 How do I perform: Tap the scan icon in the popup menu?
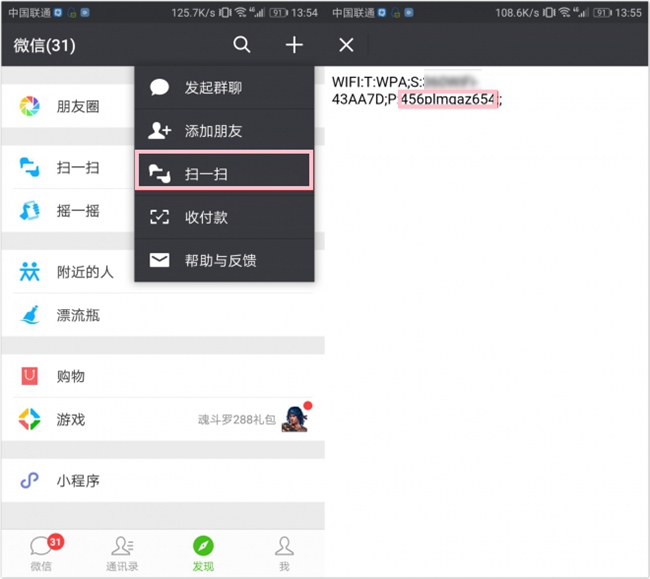coord(160,174)
